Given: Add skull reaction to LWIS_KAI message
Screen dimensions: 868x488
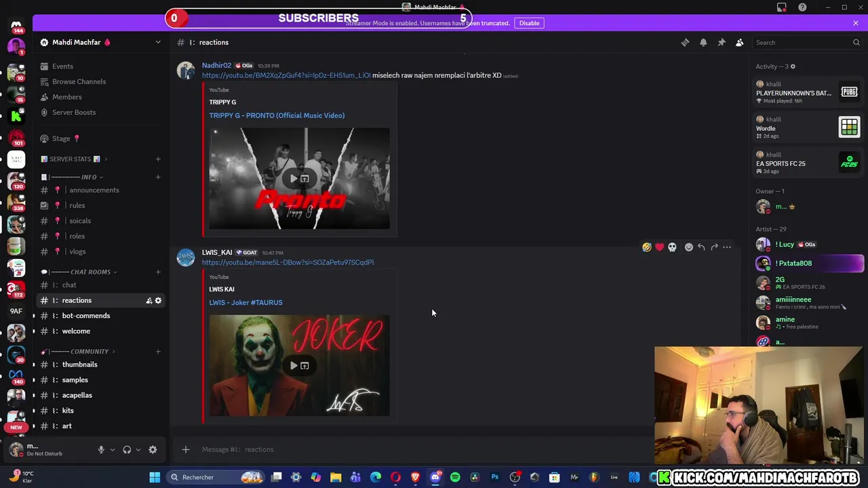Looking at the screenshot, I should 672,247.
